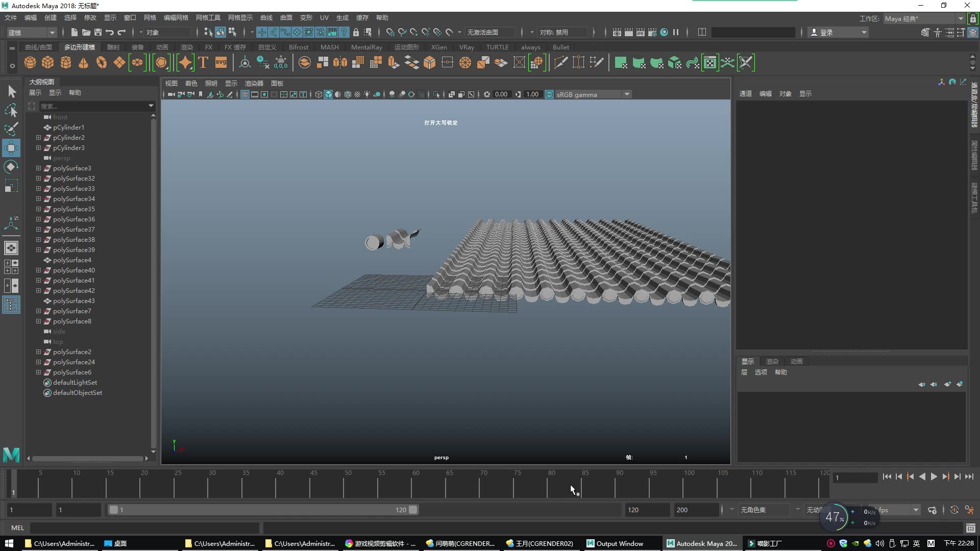This screenshot has width=980, height=551.
Task: Pick the Lasso select tool
Action: point(11,111)
